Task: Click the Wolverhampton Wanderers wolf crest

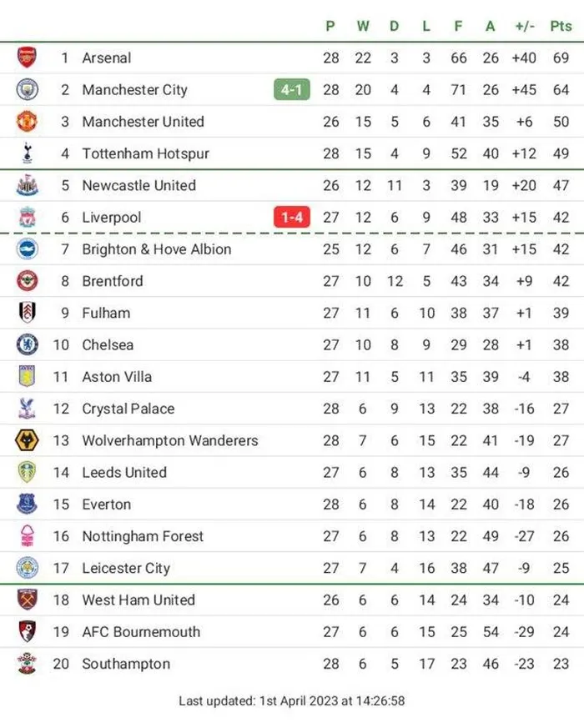Action: (28, 440)
